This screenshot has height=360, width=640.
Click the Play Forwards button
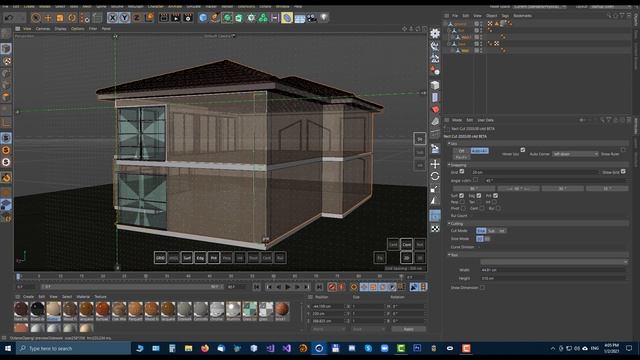(x=288, y=287)
